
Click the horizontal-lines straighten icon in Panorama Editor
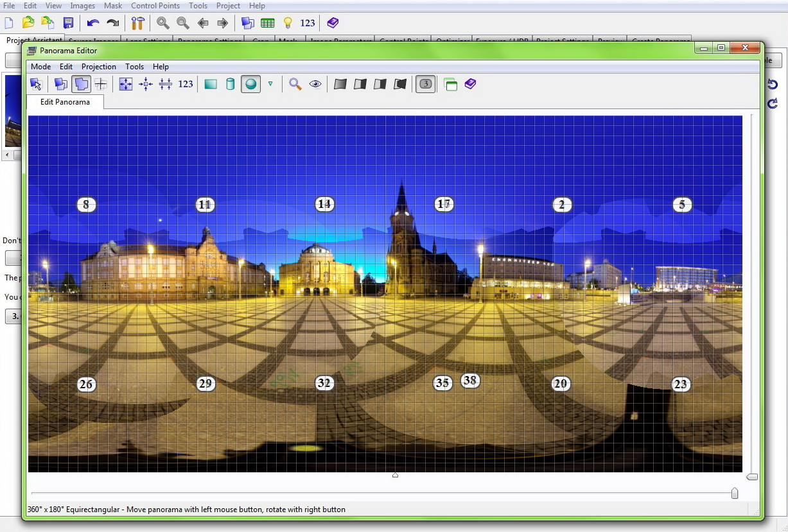coord(166,84)
